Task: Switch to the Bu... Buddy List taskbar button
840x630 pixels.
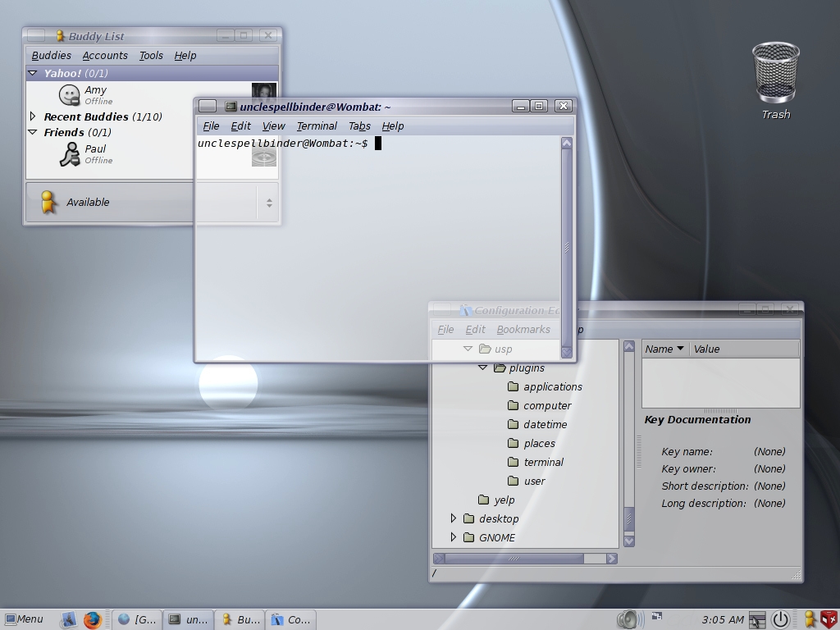Action: [x=240, y=620]
